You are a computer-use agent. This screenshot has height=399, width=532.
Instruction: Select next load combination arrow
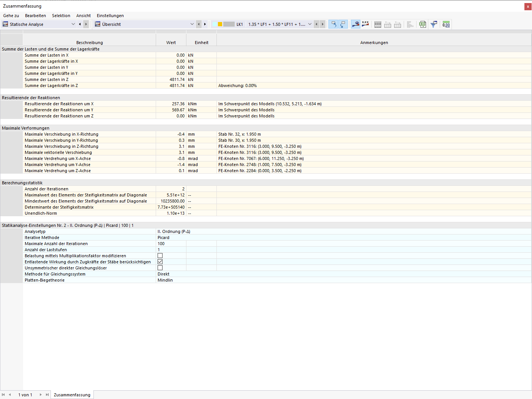click(323, 24)
